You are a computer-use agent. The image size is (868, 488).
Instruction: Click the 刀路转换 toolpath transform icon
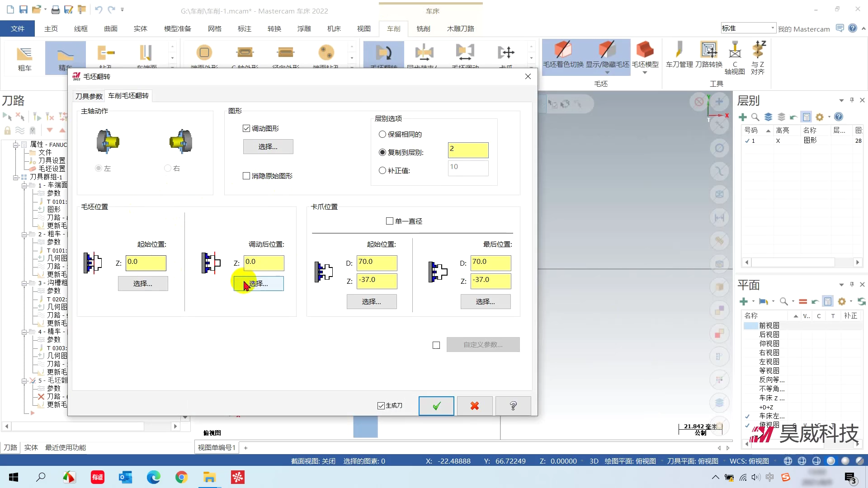tap(708, 51)
